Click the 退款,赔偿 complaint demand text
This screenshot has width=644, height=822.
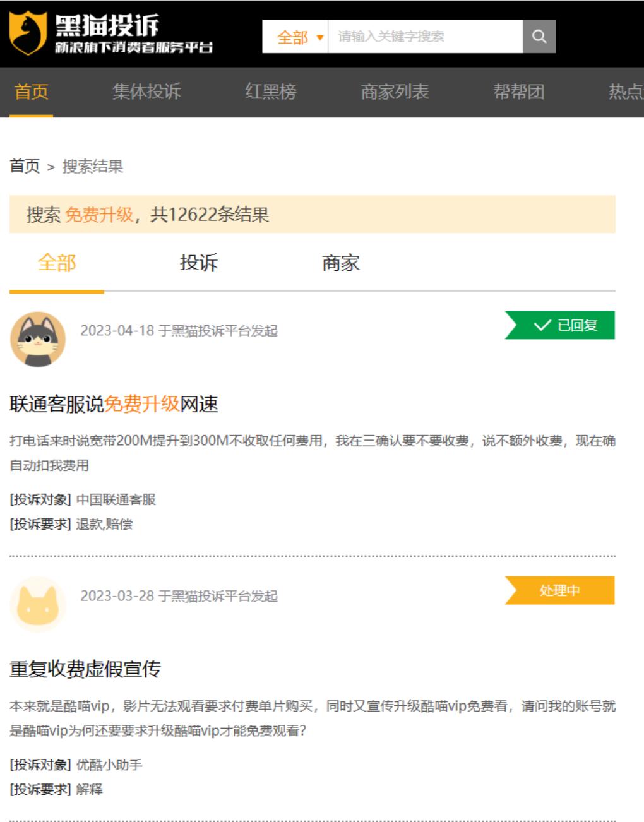point(104,524)
